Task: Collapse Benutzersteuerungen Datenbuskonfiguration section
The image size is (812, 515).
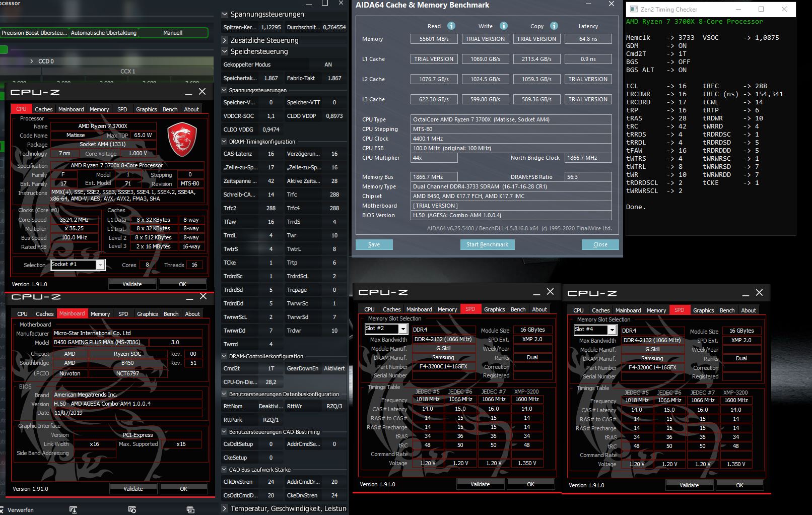Action: pyautogui.click(x=224, y=394)
